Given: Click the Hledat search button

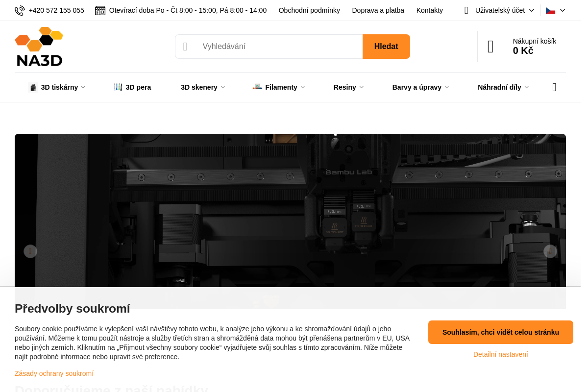Looking at the screenshot, I should (x=386, y=47).
